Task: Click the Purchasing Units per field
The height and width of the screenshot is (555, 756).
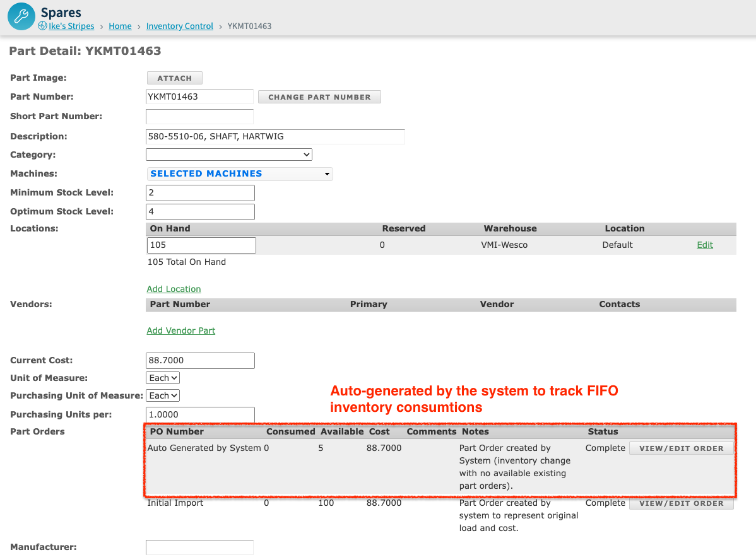Action: [200, 415]
